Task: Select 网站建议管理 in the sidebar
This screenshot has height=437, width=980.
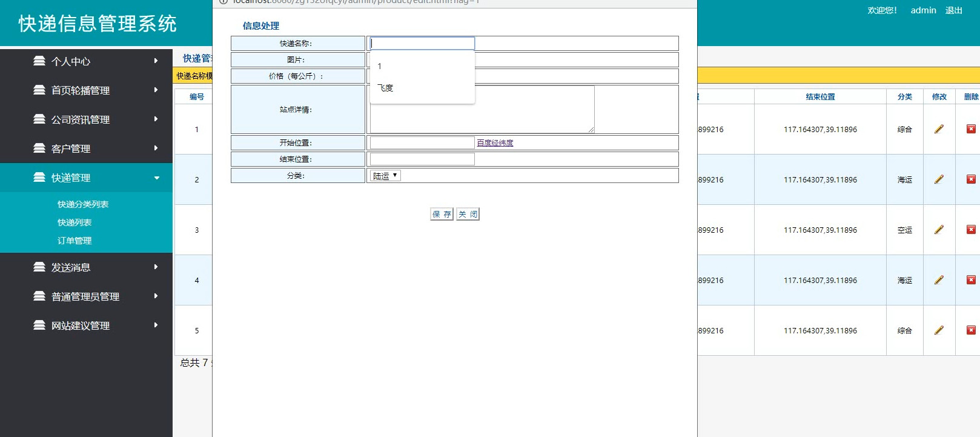Action: [81, 325]
